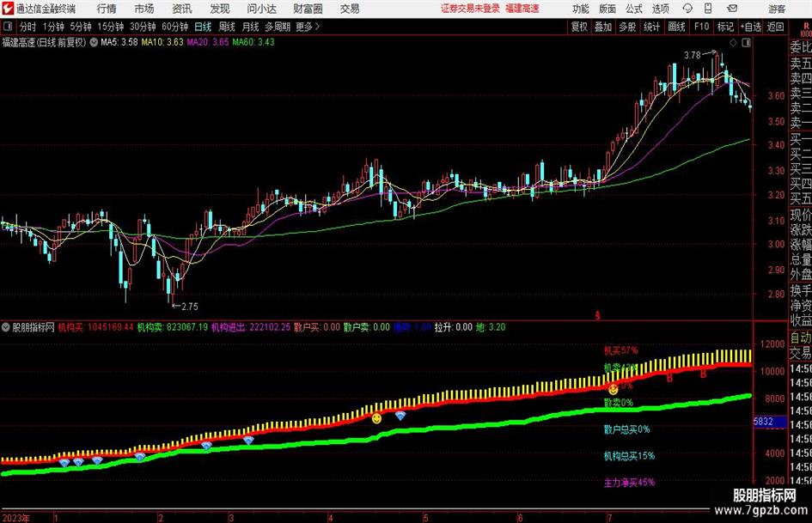Open the 功能 menu
Viewport: 812px width, 523px height.
tap(581, 9)
